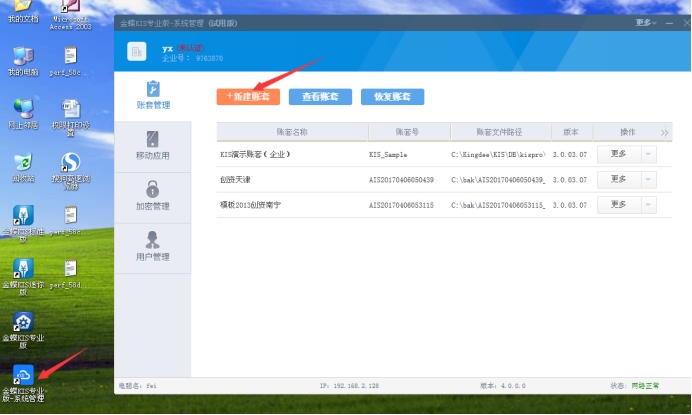Click 更多 button for 模板2013创资南宁 row

pyautogui.click(x=619, y=205)
